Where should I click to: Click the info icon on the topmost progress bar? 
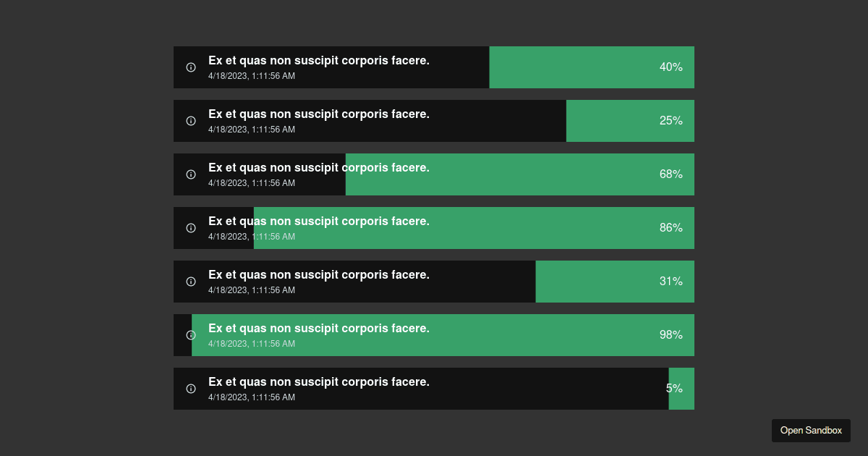pyautogui.click(x=191, y=67)
